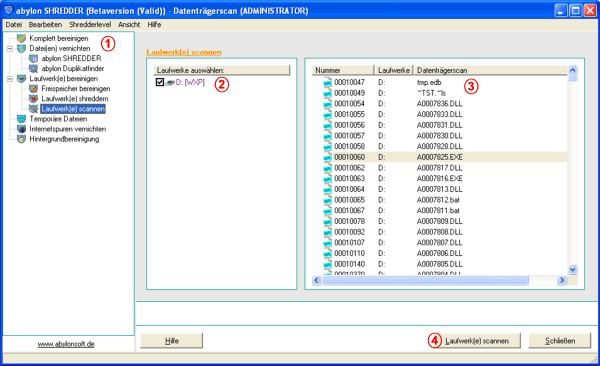600x366 pixels.
Task: Click the abylon SHREDDER tree icon
Action: click(34, 58)
